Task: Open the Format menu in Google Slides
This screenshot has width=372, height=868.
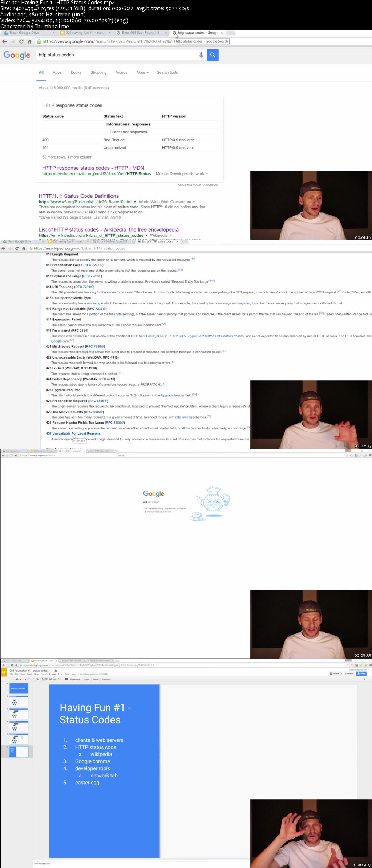Action: coord(44,674)
